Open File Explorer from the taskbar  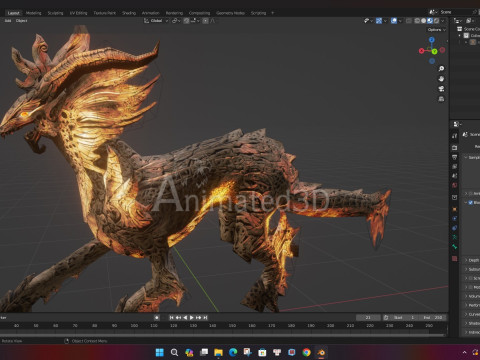click(x=218, y=352)
